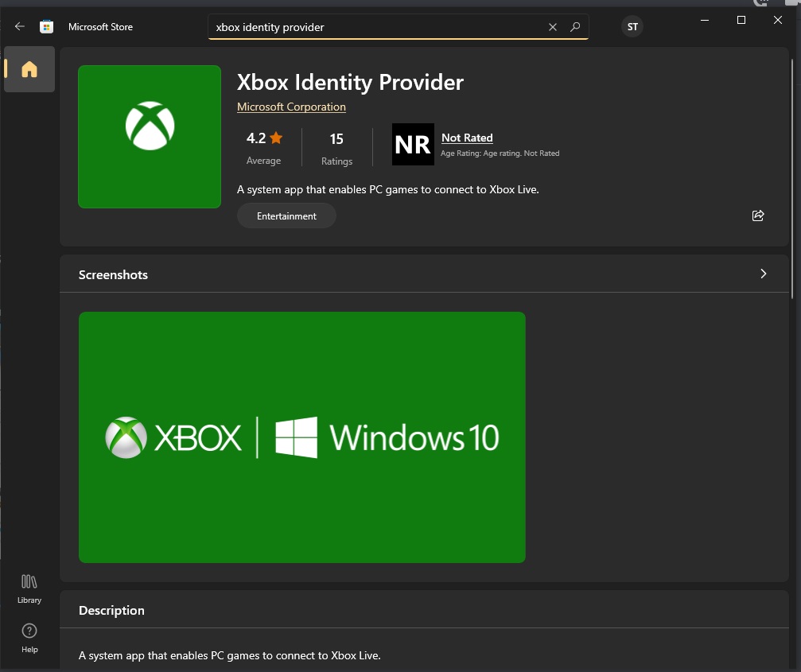Select the Home icon in sidebar

tap(29, 69)
